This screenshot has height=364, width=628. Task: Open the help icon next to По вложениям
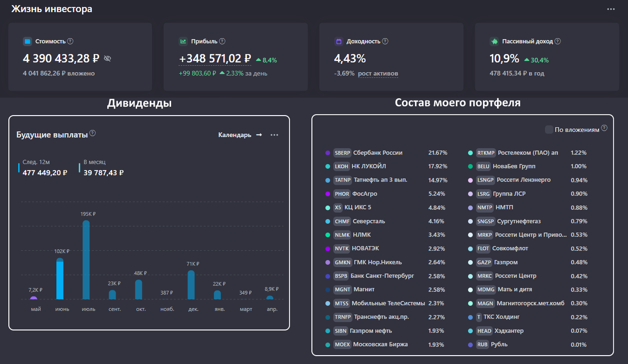pyautogui.click(x=604, y=128)
